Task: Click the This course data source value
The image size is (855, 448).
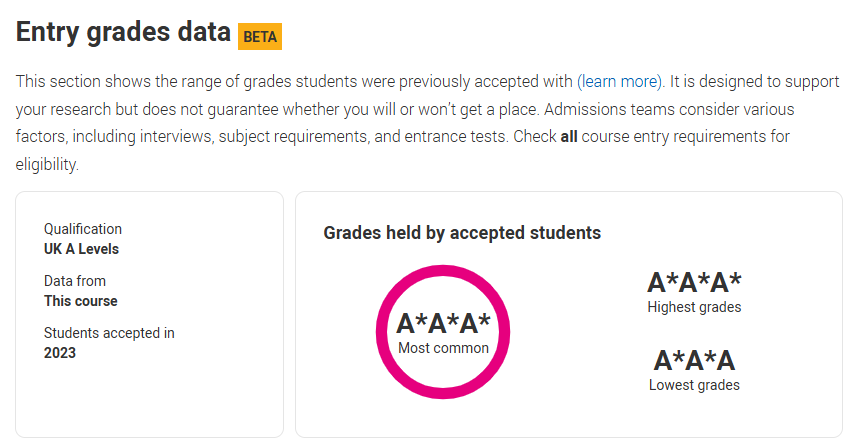Action: point(81,301)
